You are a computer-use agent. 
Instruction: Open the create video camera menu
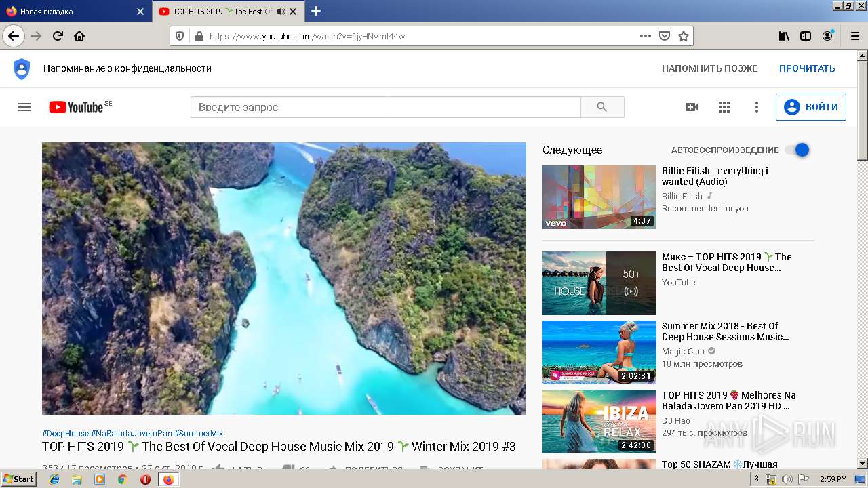(692, 107)
